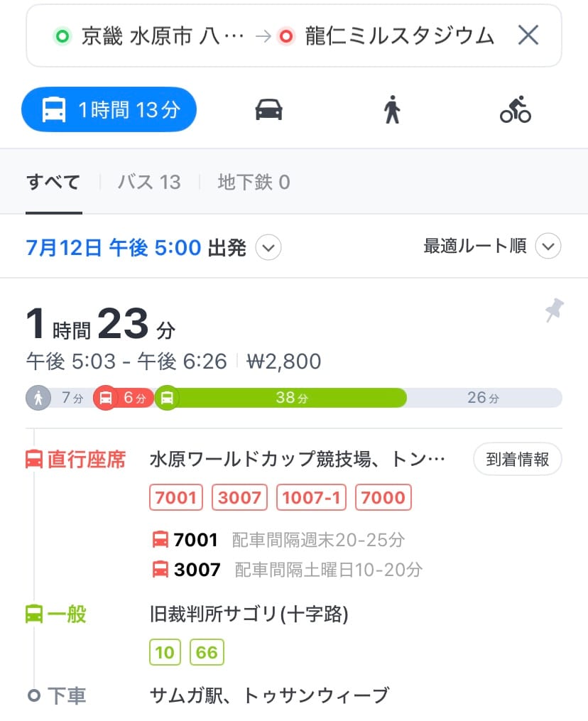
Task: Switch to the 地下鉄 0 tab
Action: coord(254,183)
